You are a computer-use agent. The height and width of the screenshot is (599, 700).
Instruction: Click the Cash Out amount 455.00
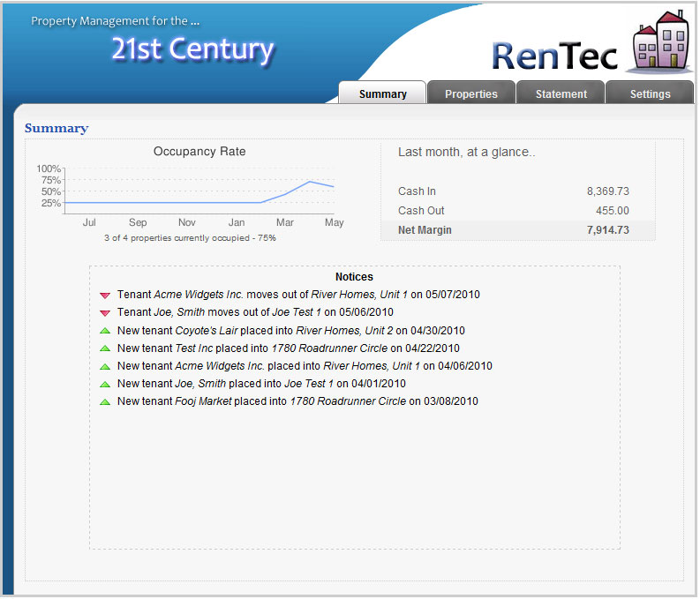tap(612, 211)
